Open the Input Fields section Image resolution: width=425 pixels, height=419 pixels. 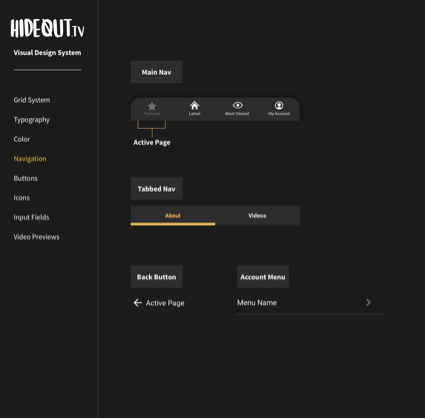coord(31,217)
